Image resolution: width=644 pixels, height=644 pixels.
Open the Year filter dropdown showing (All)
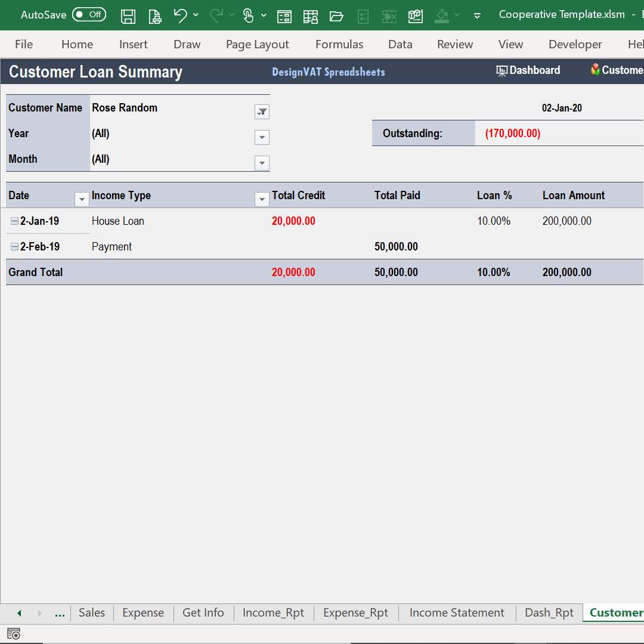pyautogui.click(x=262, y=137)
